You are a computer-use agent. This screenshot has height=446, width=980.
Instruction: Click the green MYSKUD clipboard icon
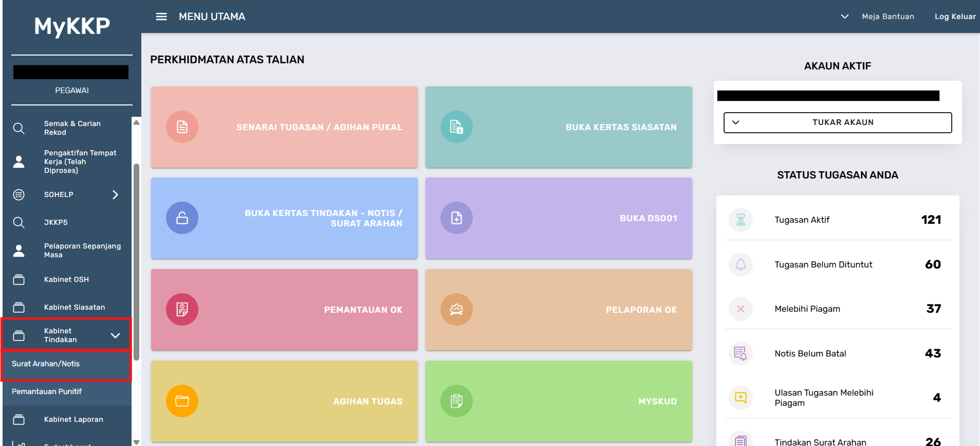[456, 401]
